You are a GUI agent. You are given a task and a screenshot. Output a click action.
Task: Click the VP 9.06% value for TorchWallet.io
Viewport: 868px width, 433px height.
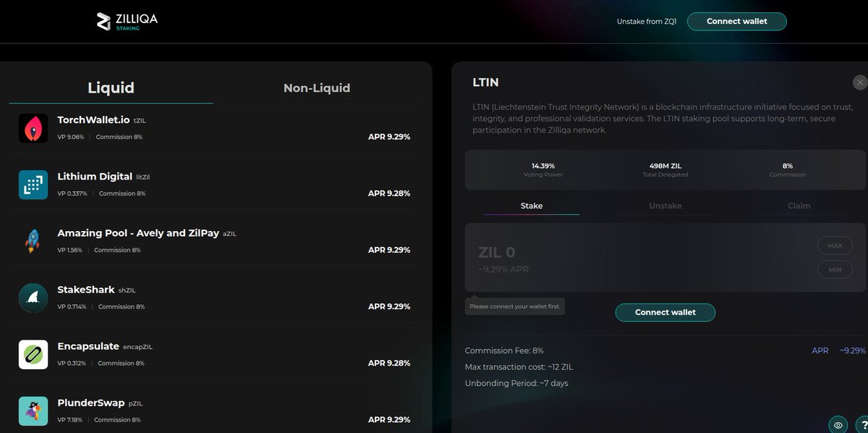[71, 137]
